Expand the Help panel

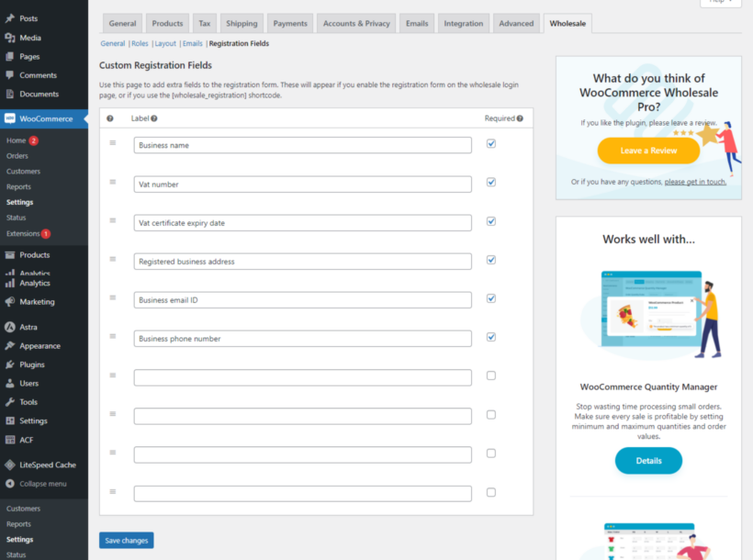[721, 3]
